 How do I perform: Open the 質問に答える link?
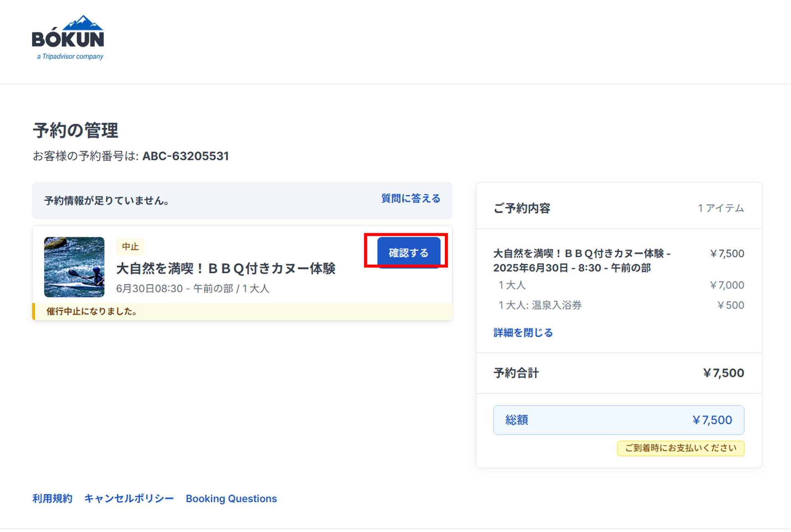(410, 199)
